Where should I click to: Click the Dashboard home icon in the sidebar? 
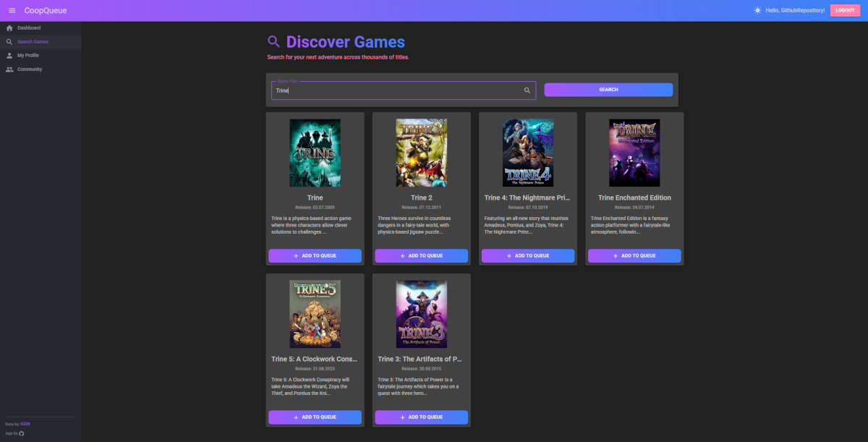9,27
